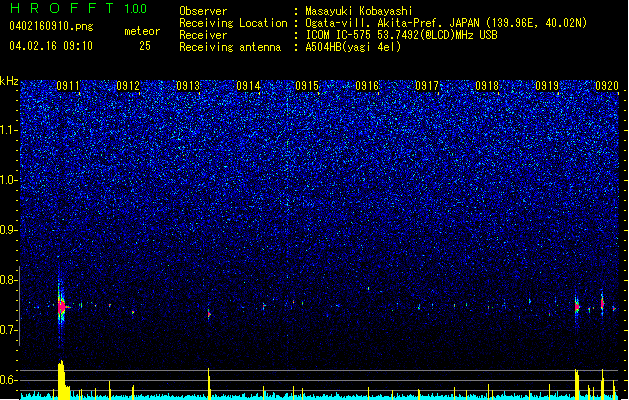
Task: Click the 0911 time marker
Action: coord(68,86)
